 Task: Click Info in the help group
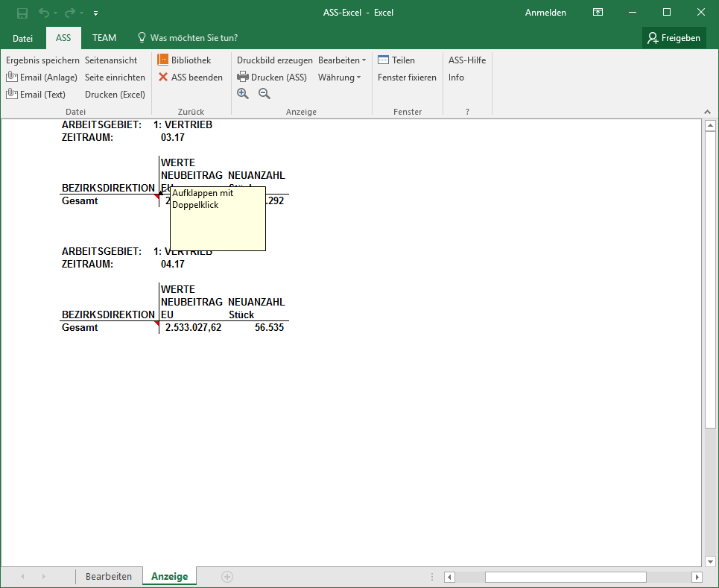coord(456,78)
